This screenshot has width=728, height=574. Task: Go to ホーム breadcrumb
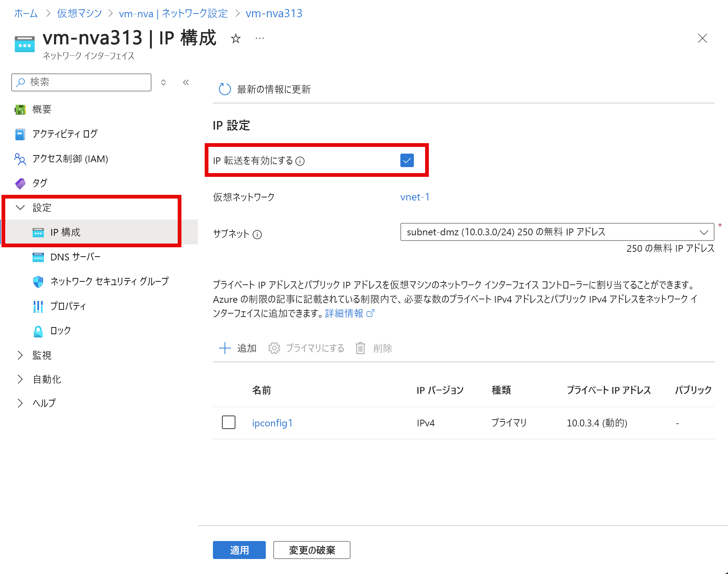coord(26,13)
